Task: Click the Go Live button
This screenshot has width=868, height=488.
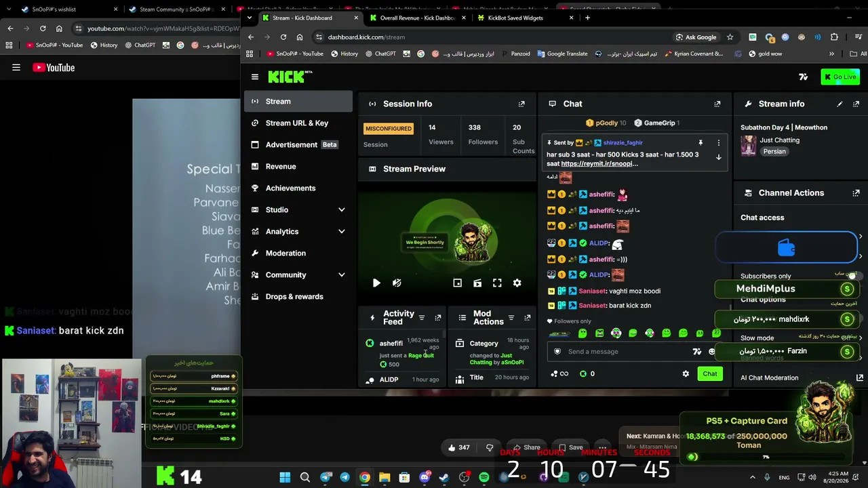Action: [x=840, y=77]
